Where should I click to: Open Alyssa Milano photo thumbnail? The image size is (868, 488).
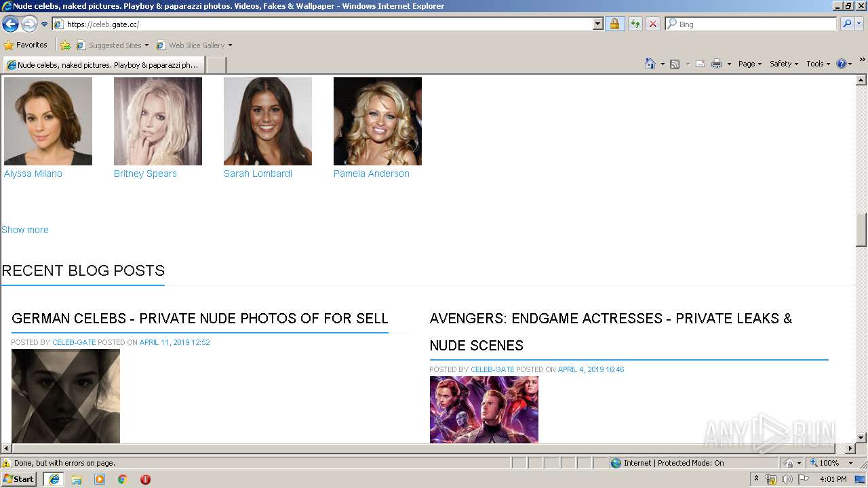click(x=48, y=121)
